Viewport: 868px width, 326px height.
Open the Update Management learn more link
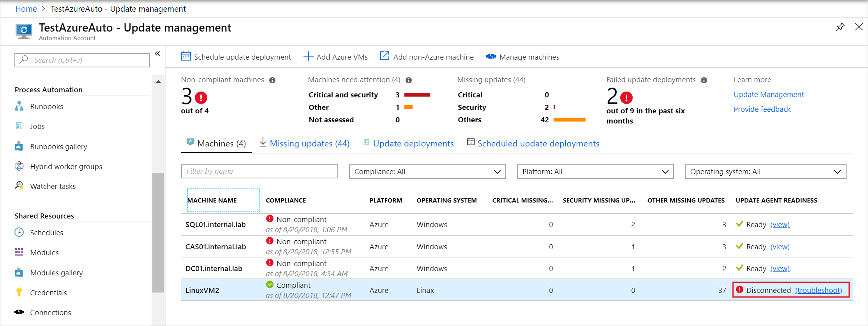click(768, 94)
